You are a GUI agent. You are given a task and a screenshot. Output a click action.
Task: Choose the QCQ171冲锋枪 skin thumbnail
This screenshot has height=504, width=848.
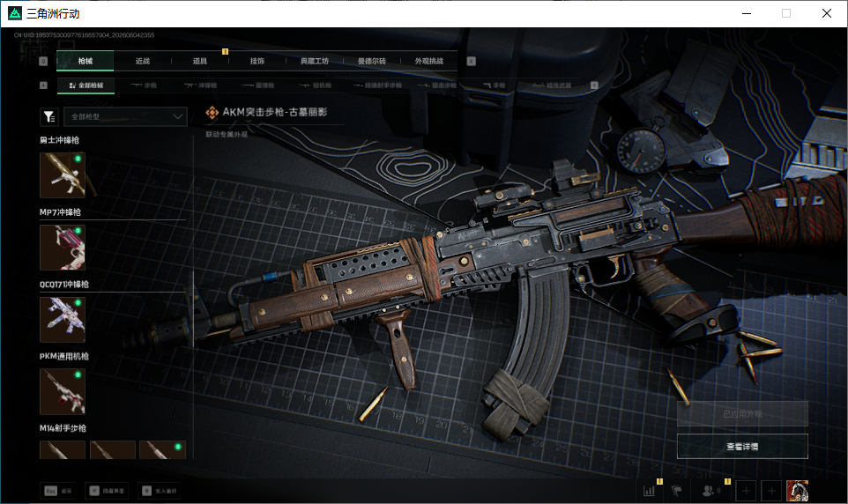point(63,320)
